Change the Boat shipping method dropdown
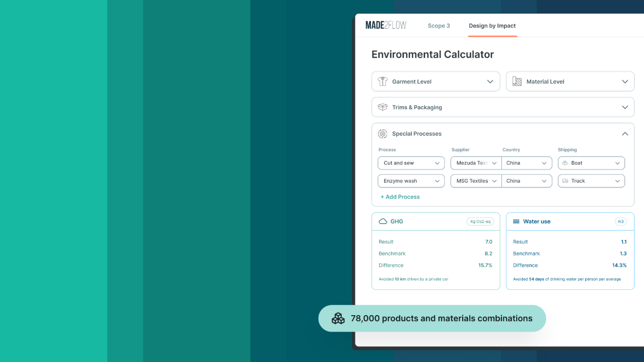The image size is (644, 362). click(x=591, y=163)
